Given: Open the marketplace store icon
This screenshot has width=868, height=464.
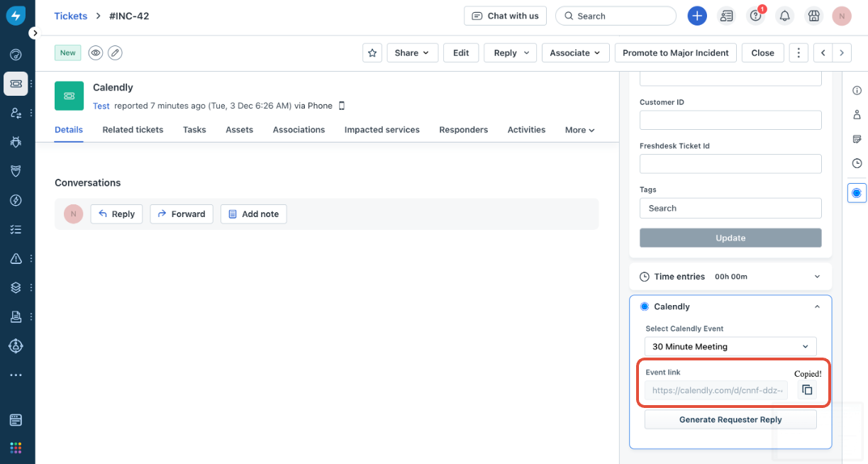Looking at the screenshot, I should tap(813, 16).
